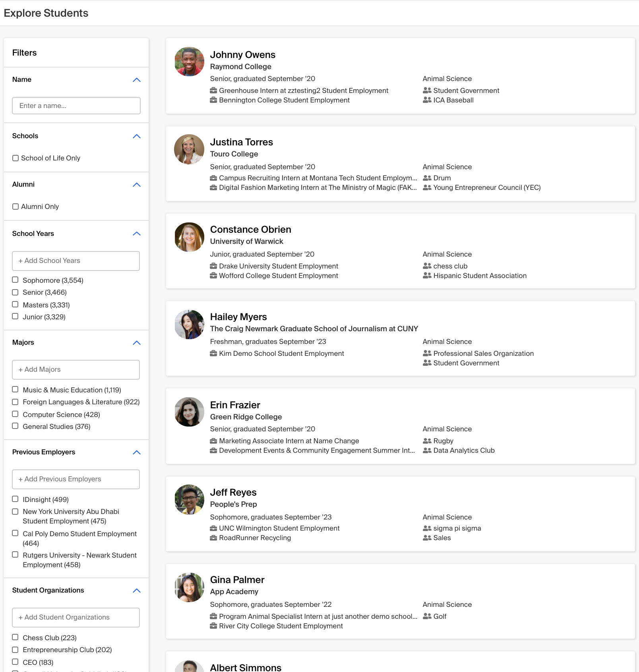Viewport: 639px width, 672px height.
Task: Click people icon beside chess club
Action: pyautogui.click(x=427, y=266)
